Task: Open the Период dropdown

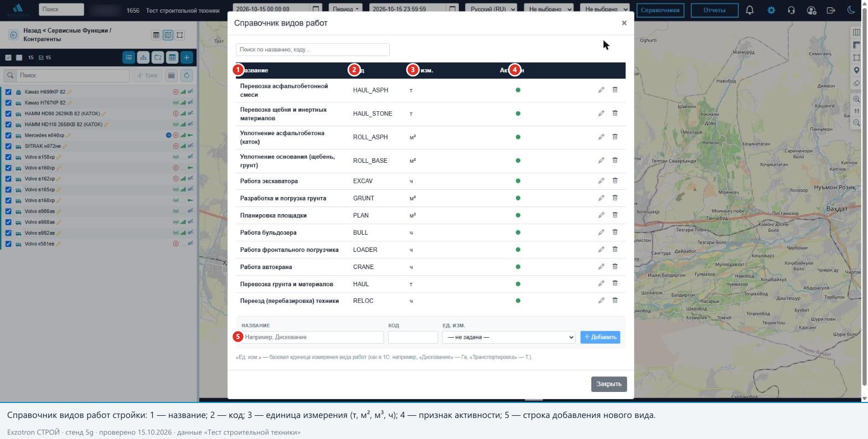Action: click(x=345, y=9)
